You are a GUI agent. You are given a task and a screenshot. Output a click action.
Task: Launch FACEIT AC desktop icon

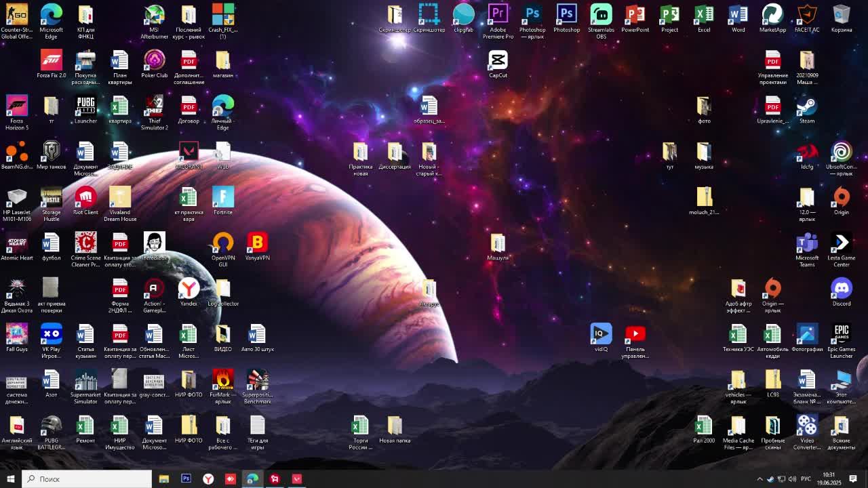(806, 18)
